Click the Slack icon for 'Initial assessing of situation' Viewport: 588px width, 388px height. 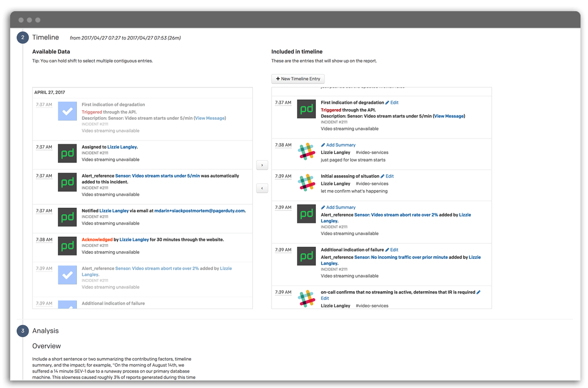tap(306, 183)
